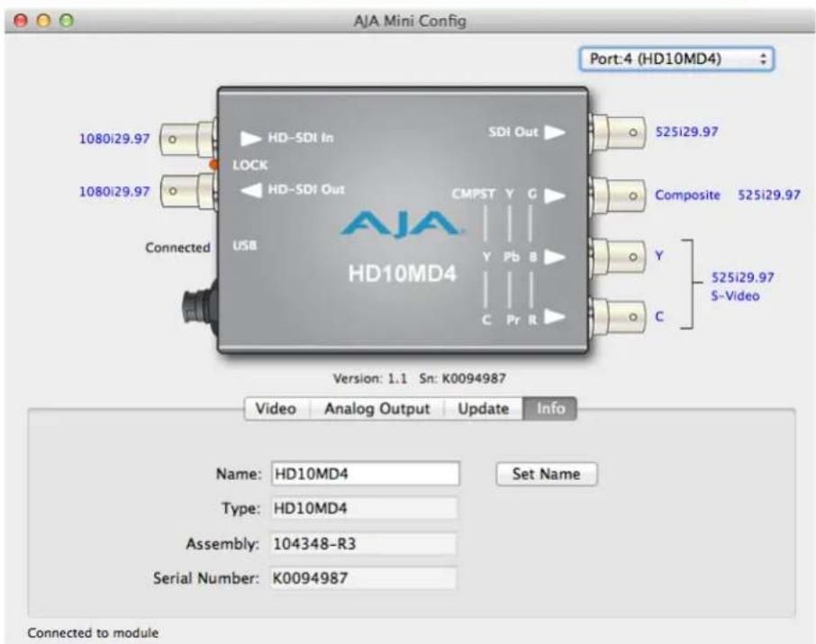816x644 pixels.
Task: Click the blue C output label
Action: [x=659, y=316]
